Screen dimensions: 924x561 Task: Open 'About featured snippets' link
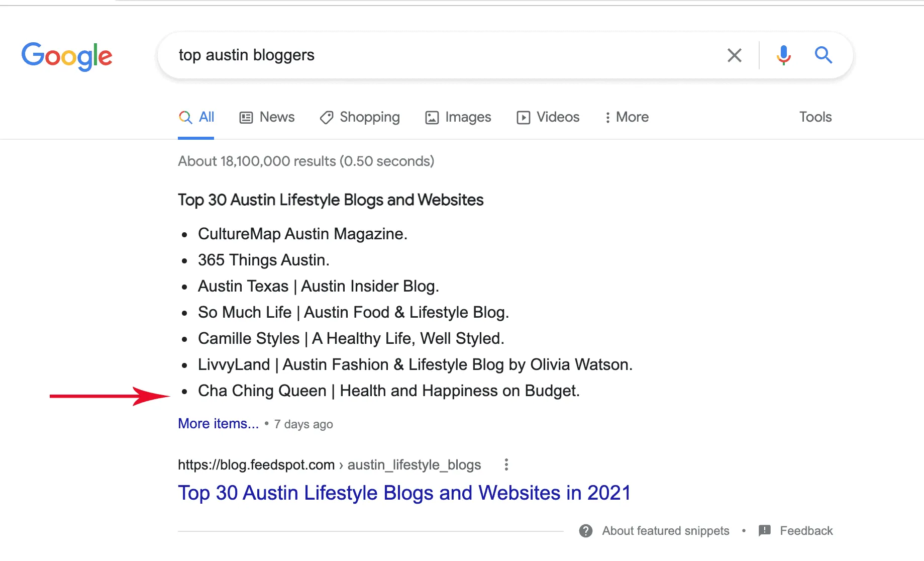[666, 531]
